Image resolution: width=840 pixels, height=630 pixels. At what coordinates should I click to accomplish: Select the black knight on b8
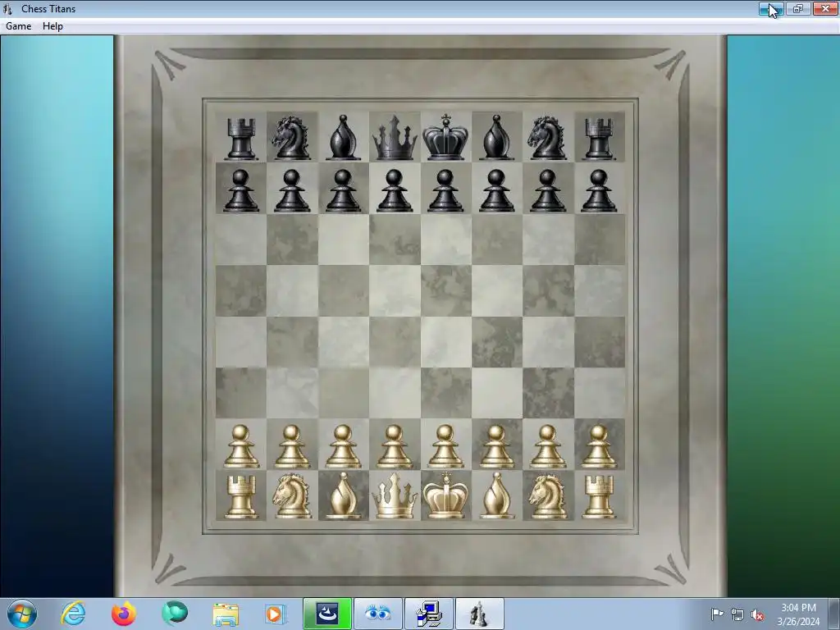coord(291,138)
